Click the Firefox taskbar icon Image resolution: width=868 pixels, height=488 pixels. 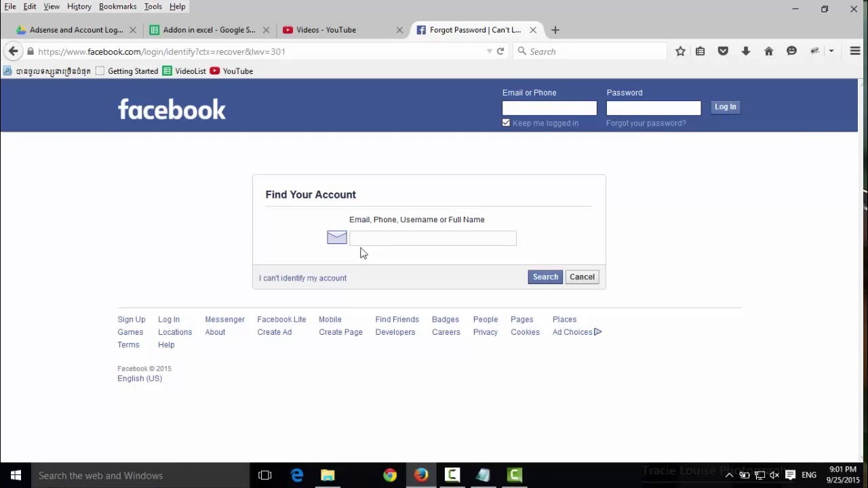(x=421, y=475)
